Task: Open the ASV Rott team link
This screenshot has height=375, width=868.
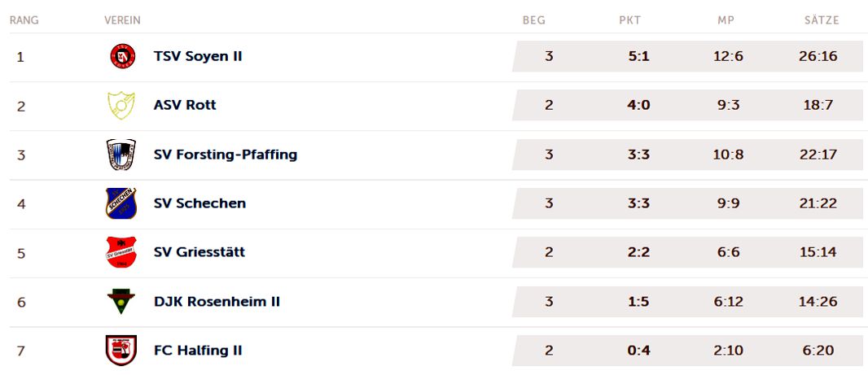Action: point(185,105)
